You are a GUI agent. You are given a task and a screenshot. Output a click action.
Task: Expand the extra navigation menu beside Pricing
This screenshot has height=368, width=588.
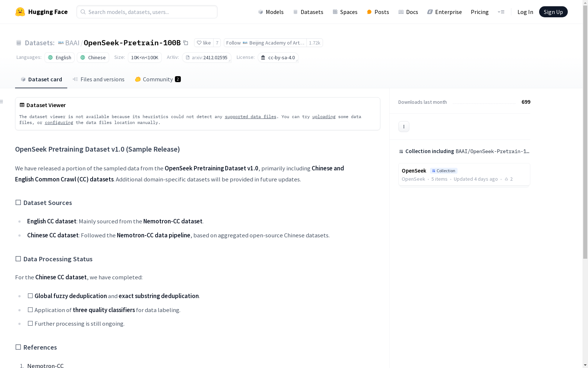pyautogui.click(x=501, y=12)
